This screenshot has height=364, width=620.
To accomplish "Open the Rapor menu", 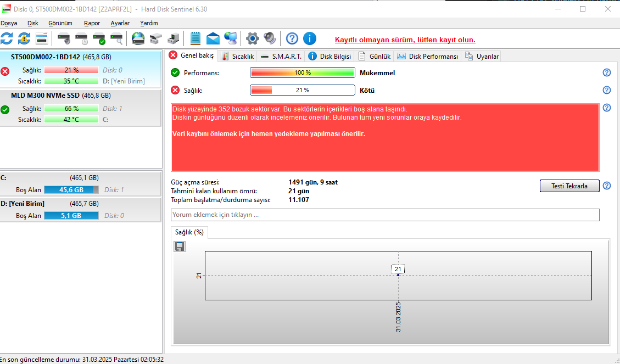I will point(92,23).
